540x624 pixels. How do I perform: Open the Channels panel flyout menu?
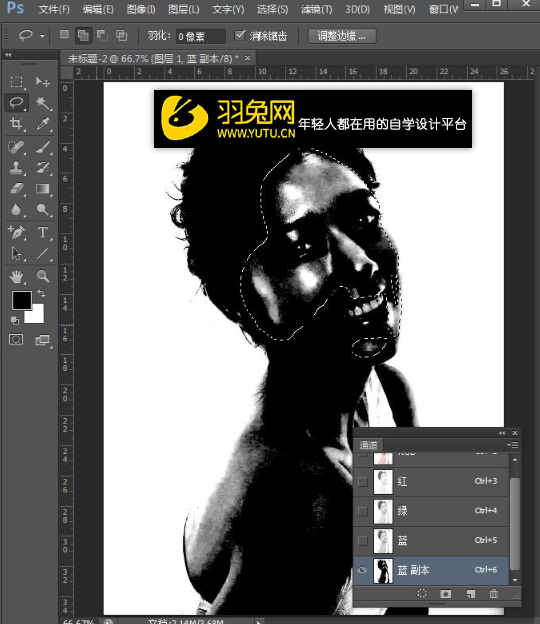[514, 445]
